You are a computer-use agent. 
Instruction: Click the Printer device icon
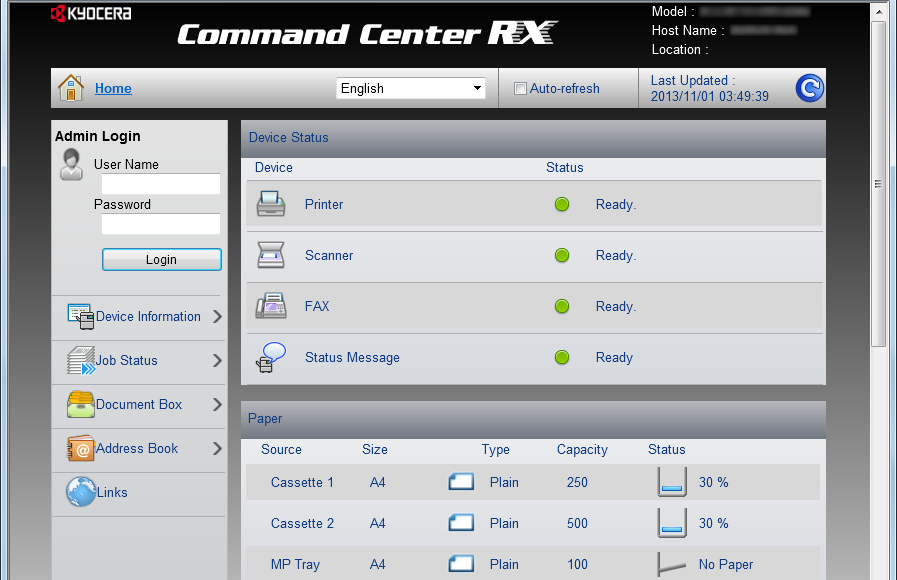(x=271, y=204)
